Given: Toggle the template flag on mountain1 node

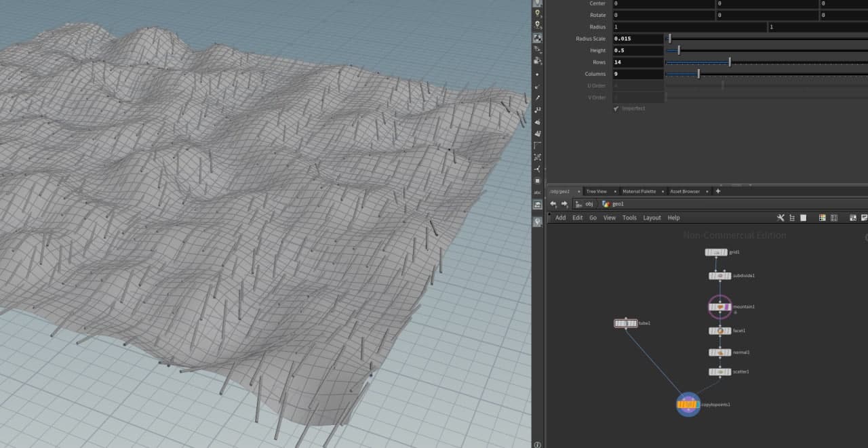Looking at the screenshot, I should point(726,307).
